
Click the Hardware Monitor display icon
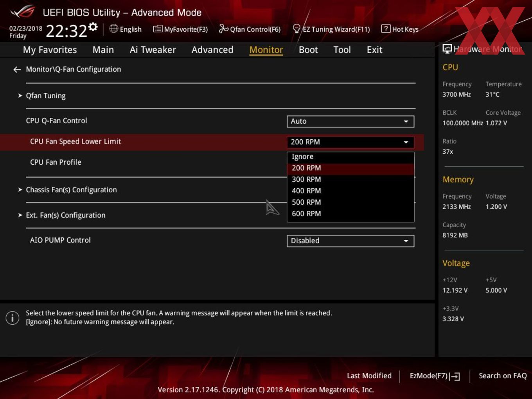tap(447, 49)
